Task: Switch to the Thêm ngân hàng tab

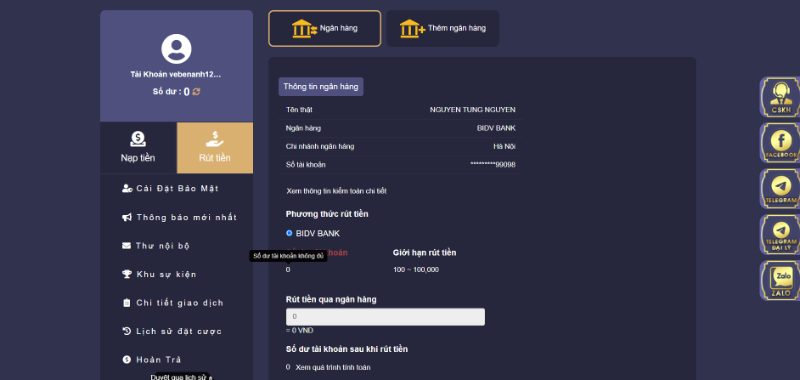Action: pyautogui.click(x=442, y=29)
